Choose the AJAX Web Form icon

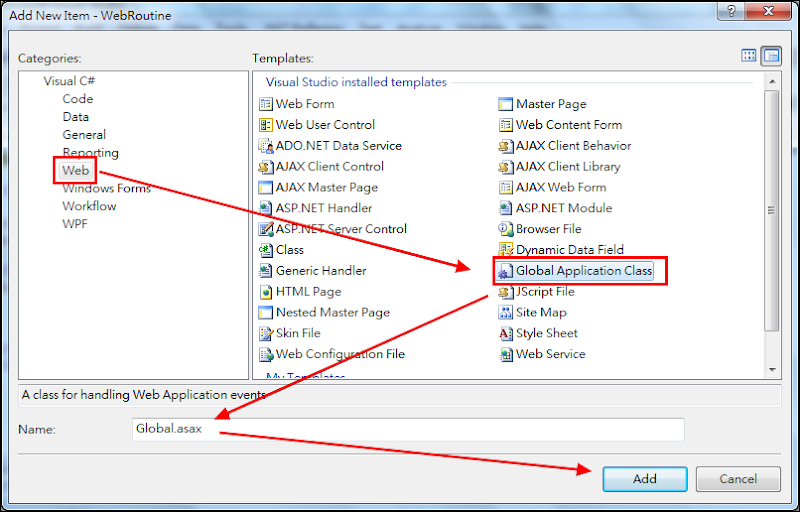click(505, 188)
